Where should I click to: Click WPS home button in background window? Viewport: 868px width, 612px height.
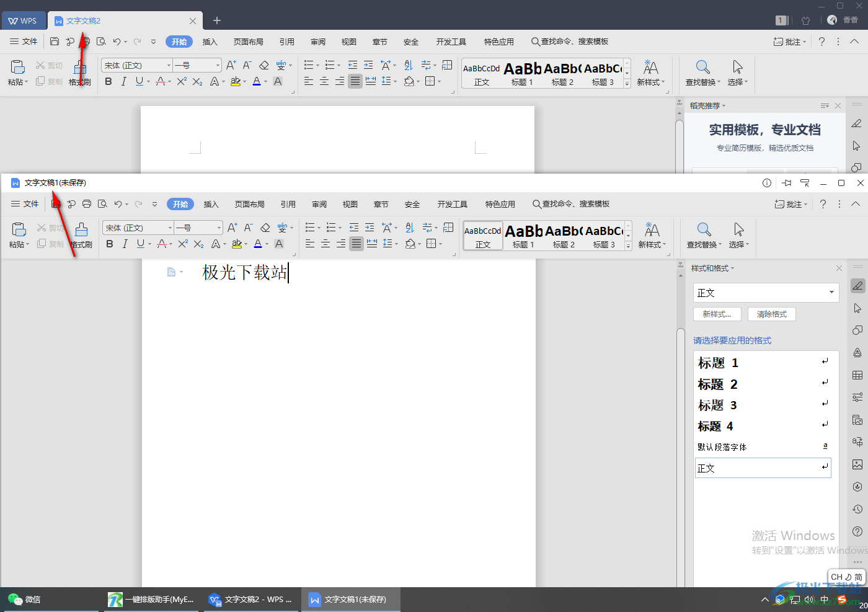23,21
